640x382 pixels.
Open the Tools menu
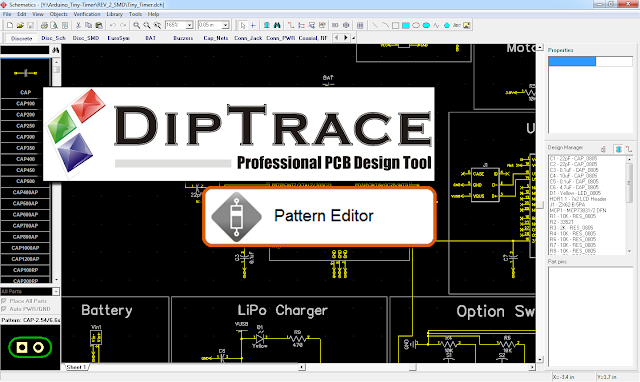(136, 14)
